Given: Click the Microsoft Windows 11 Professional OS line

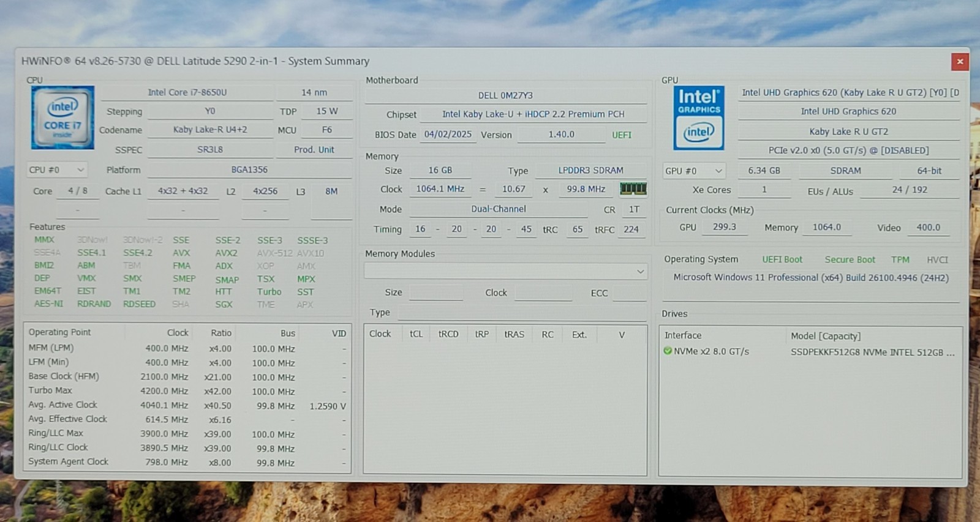Looking at the screenshot, I should (x=811, y=278).
